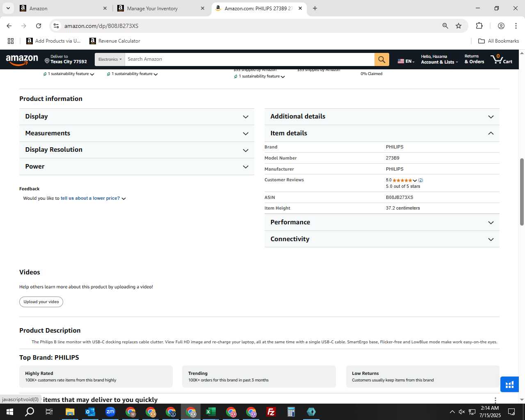Image resolution: width=525 pixels, height=420 pixels.
Task: Click the orange search magnifier button
Action: [381, 59]
